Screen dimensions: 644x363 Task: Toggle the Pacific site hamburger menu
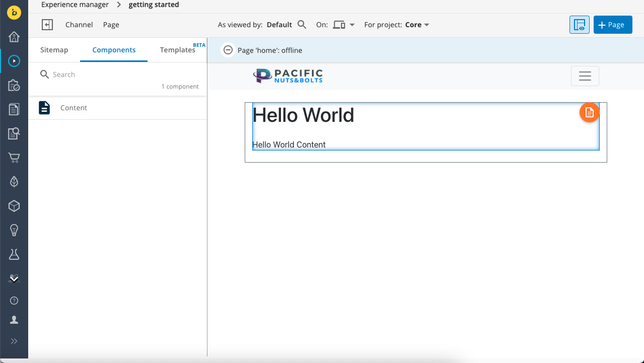point(585,76)
